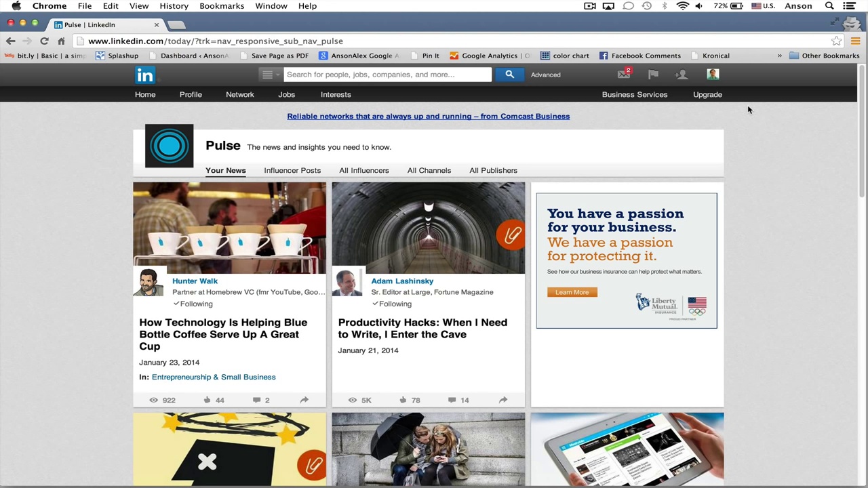This screenshot has height=488, width=868.
Task: Click the volume icon in the menu bar
Action: (699, 6)
